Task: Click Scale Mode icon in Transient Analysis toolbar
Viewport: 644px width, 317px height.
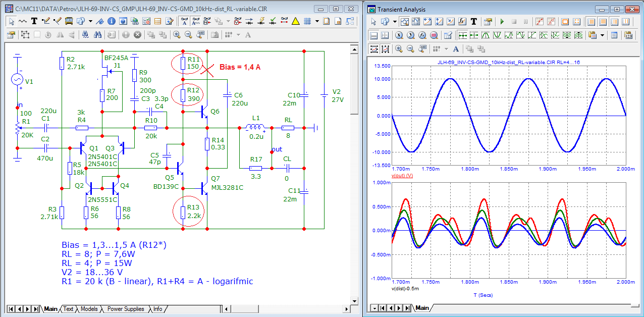Action: (x=405, y=21)
